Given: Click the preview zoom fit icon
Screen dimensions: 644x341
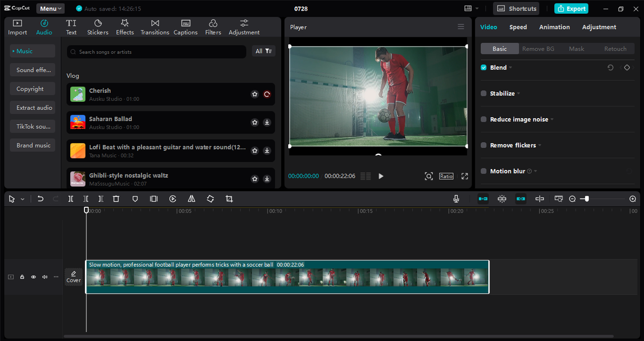Looking at the screenshot, I should [x=429, y=176].
